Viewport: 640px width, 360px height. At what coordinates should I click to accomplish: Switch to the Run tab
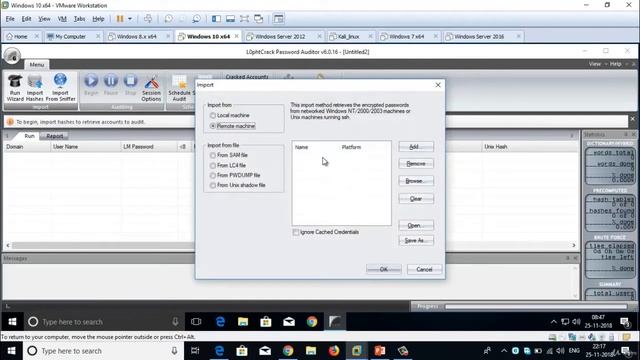pyautogui.click(x=29, y=136)
